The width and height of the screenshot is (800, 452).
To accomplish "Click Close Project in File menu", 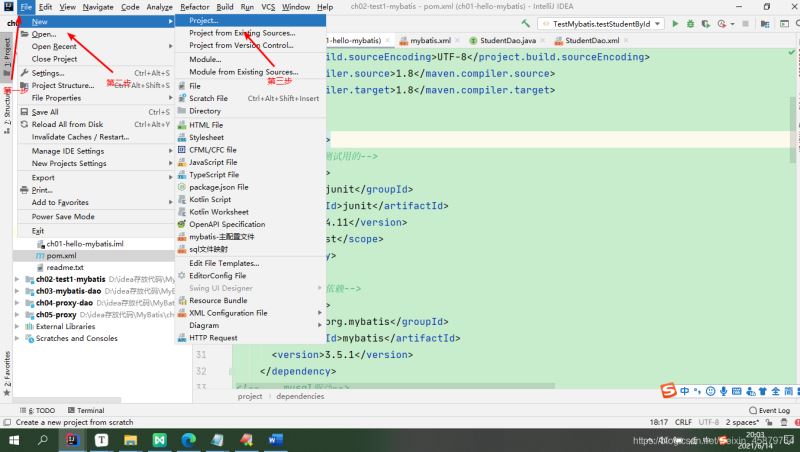I will click(95, 59).
